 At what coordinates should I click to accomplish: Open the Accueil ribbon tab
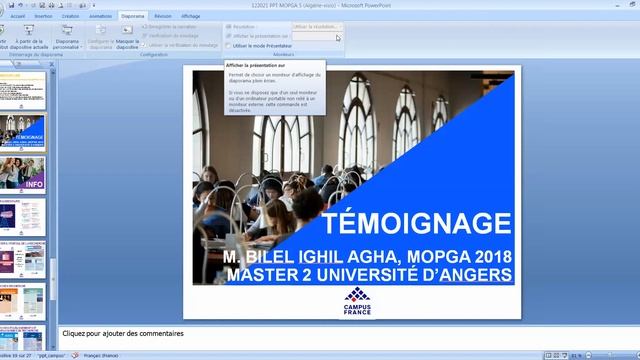click(x=18, y=16)
